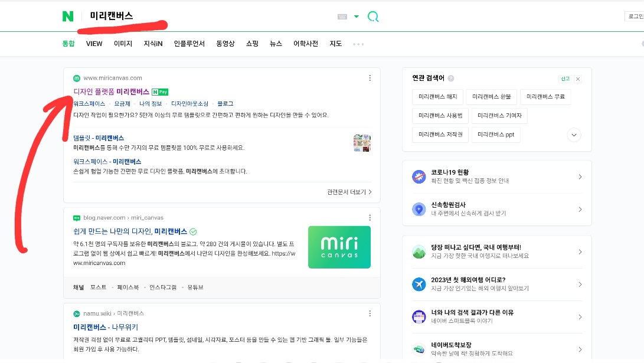Click the 해외여행 airplane icon
644x363 pixels.
[x=419, y=284]
